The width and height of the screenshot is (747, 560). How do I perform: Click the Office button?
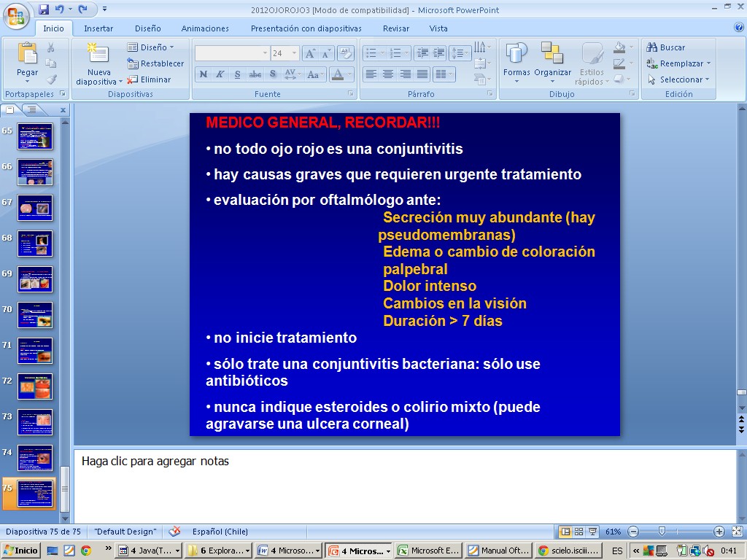[16, 15]
